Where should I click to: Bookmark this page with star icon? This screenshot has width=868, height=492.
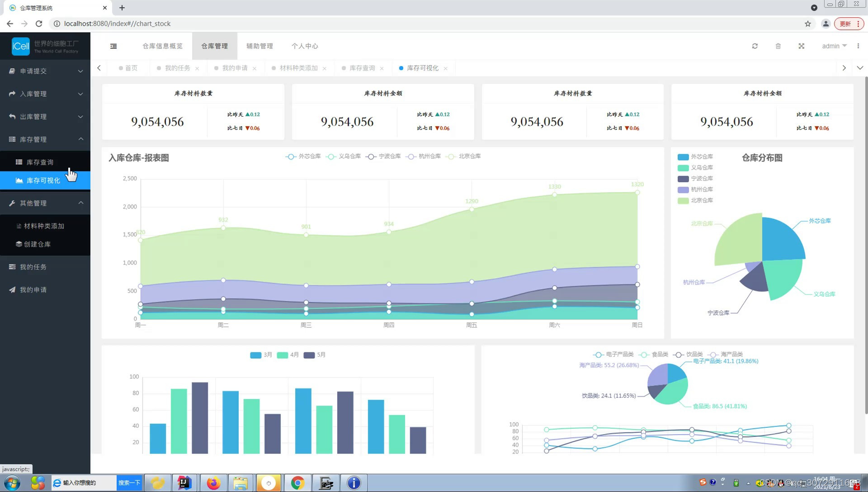(808, 24)
